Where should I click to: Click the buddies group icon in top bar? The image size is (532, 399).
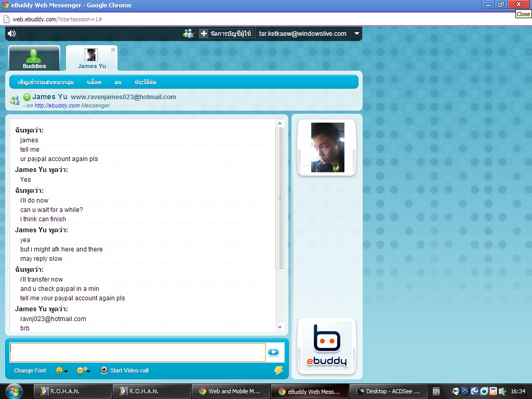pyautogui.click(x=188, y=33)
